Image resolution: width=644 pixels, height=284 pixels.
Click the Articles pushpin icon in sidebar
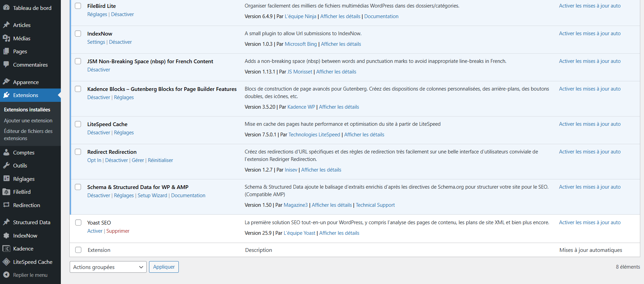pyautogui.click(x=6, y=25)
